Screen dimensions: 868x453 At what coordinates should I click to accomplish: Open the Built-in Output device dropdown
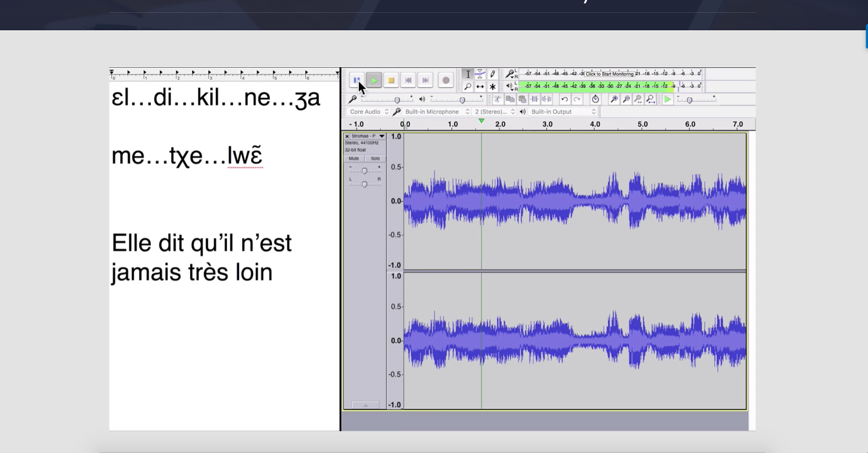pos(563,112)
